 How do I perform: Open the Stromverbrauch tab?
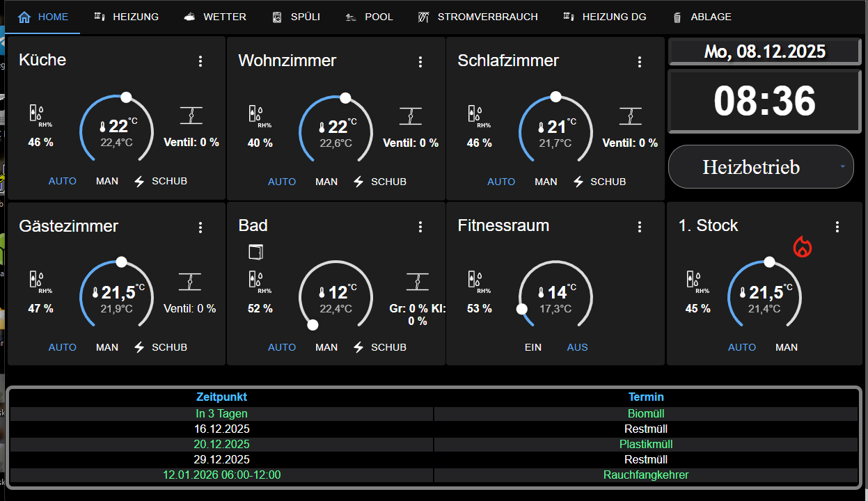click(478, 17)
